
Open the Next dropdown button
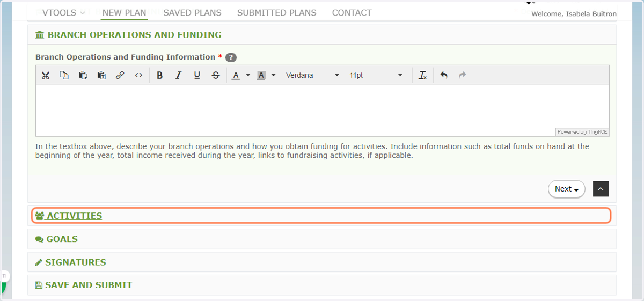(567, 189)
